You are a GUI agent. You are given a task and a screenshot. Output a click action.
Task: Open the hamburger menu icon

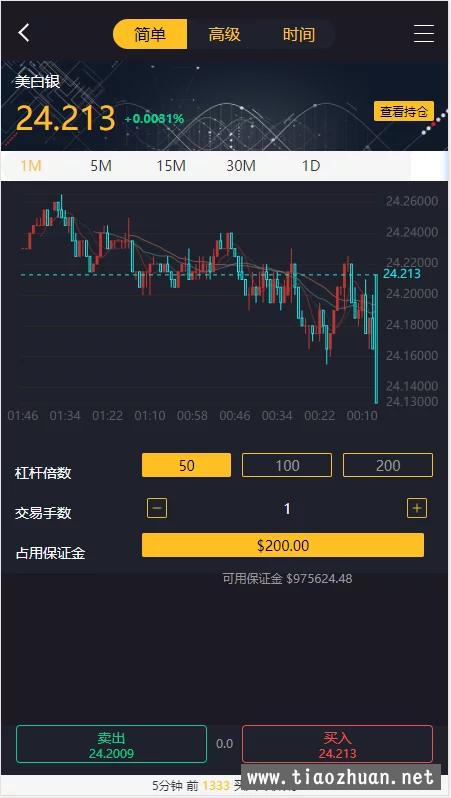[424, 34]
